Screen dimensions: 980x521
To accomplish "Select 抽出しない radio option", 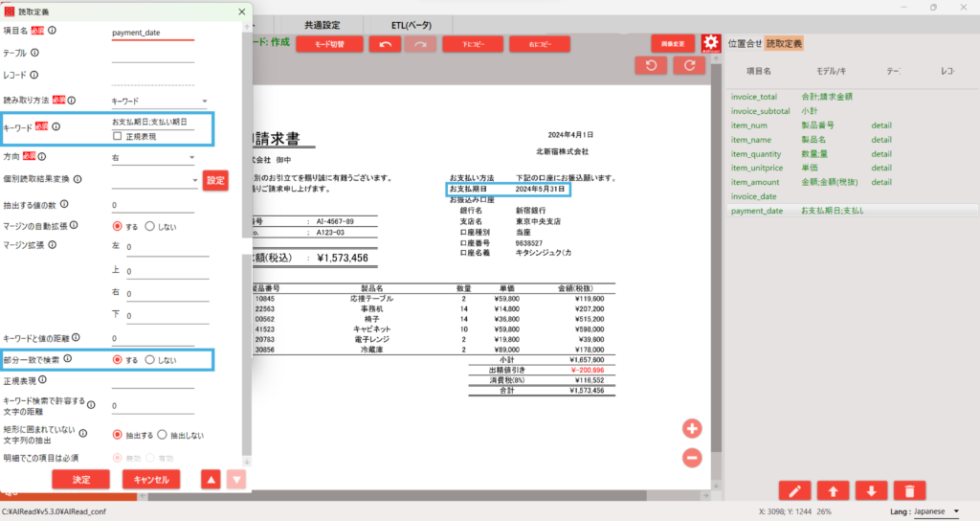I will coord(162,434).
